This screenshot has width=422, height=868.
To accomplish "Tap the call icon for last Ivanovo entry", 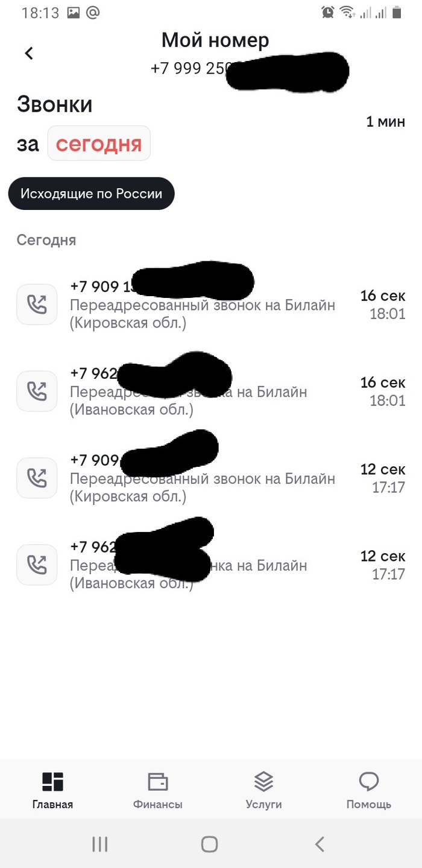I will pos(37,565).
